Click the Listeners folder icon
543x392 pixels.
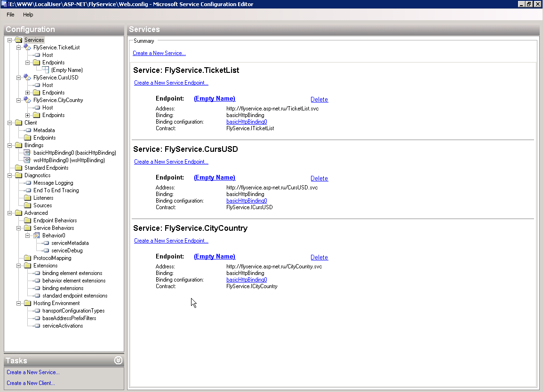28,198
